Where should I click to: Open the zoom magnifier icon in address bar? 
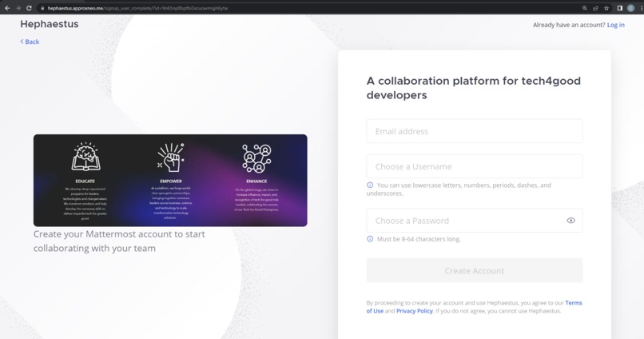pos(584,8)
